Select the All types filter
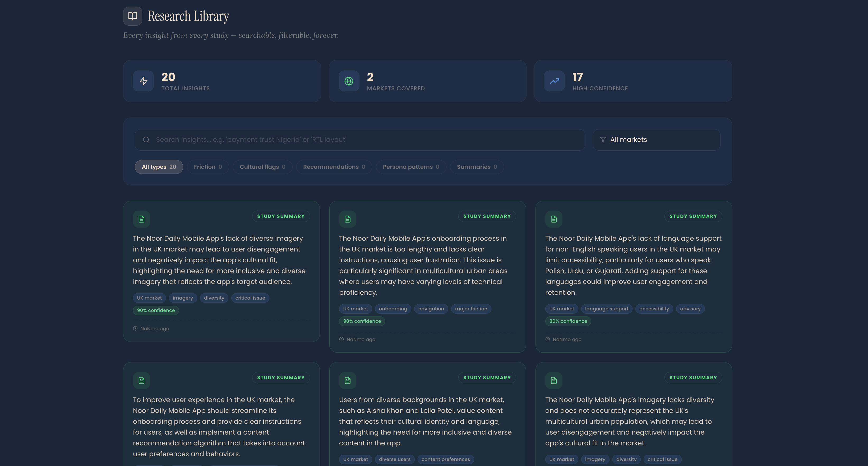 click(159, 167)
